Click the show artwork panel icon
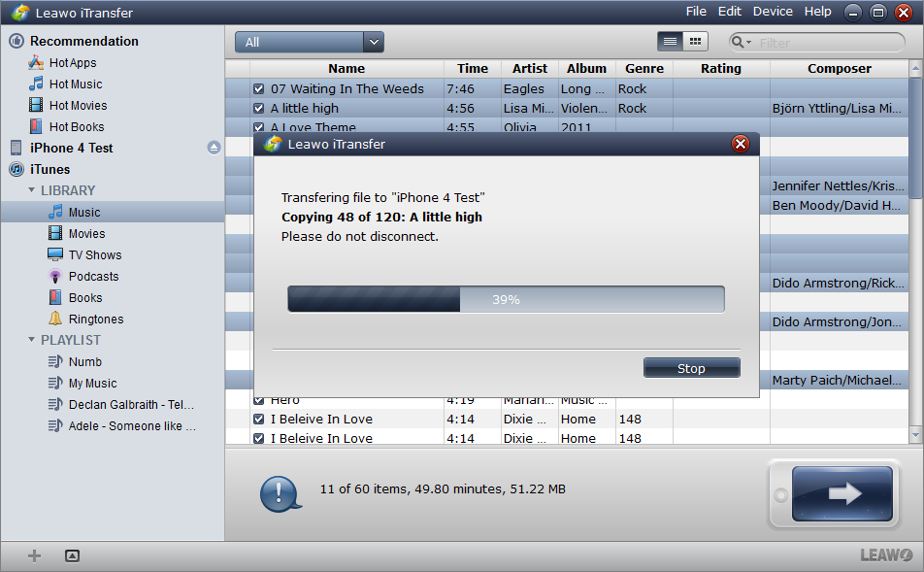This screenshot has height=572, width=924. tap(72, 555)
